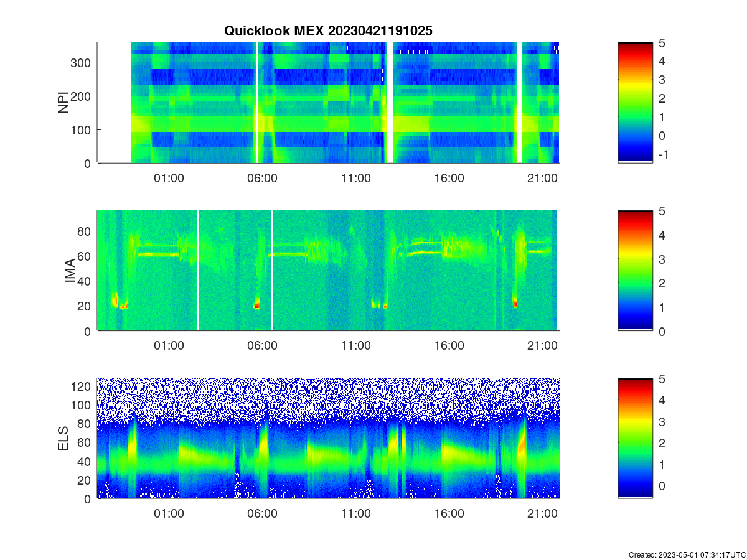Click the 21:00 time label under NPI panel
The width and height of the screenshot is (747, 560).
pos(542,178)
